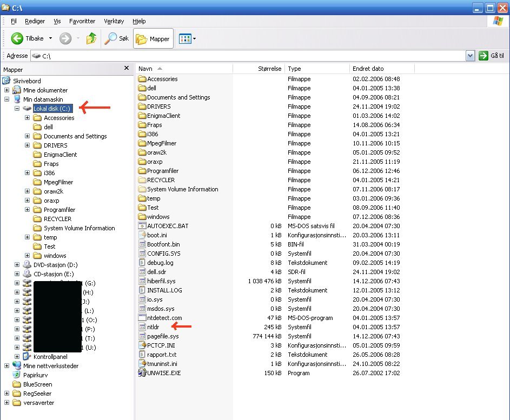Collapse the Lokal disk (C:) node
Viewport: 510px width, 420px height.
coord(17,108)
